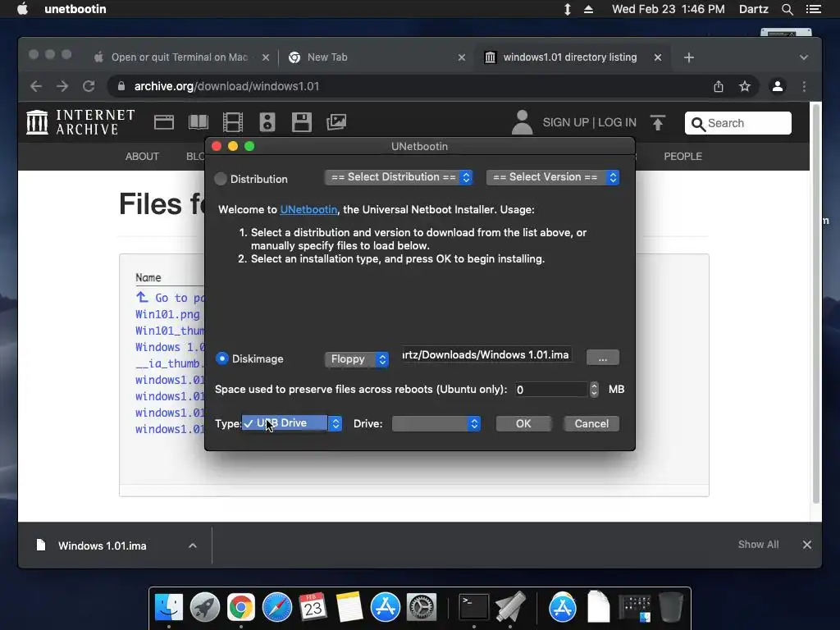Click the Internet Archive Search box

pos(737,123)
